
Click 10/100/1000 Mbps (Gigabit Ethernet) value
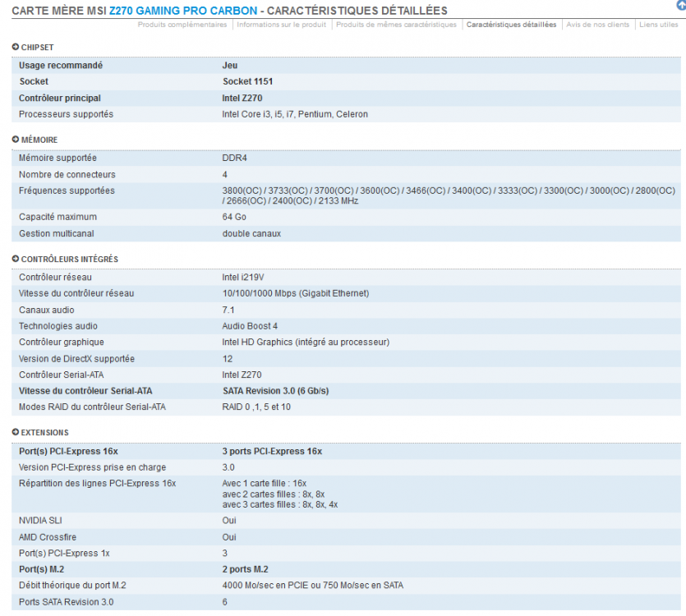296,293
